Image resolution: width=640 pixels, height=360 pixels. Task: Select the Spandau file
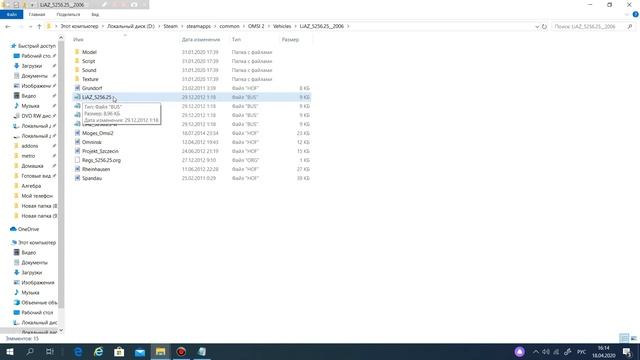pos(92,178)
